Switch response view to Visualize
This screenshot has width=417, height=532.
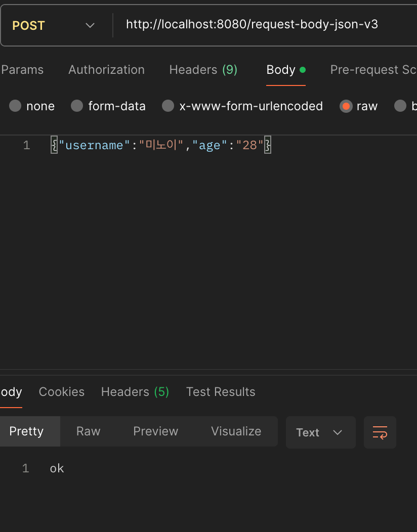coord(236,431)
